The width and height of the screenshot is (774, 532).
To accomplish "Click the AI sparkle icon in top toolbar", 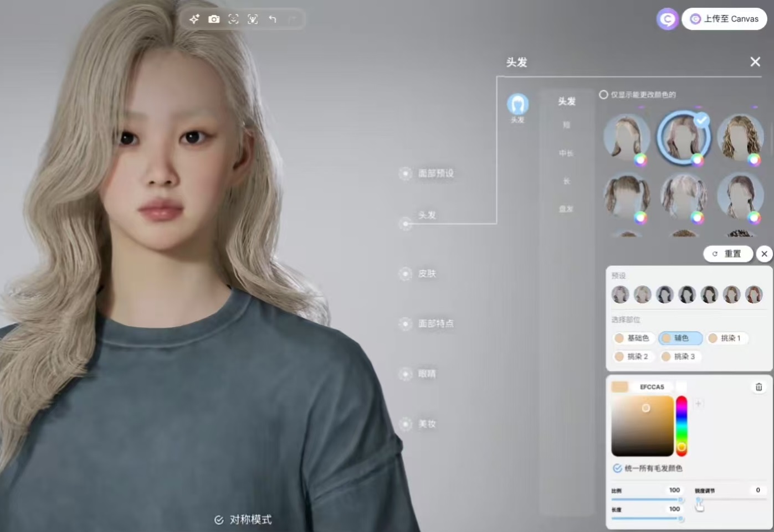I will (194, 19).
